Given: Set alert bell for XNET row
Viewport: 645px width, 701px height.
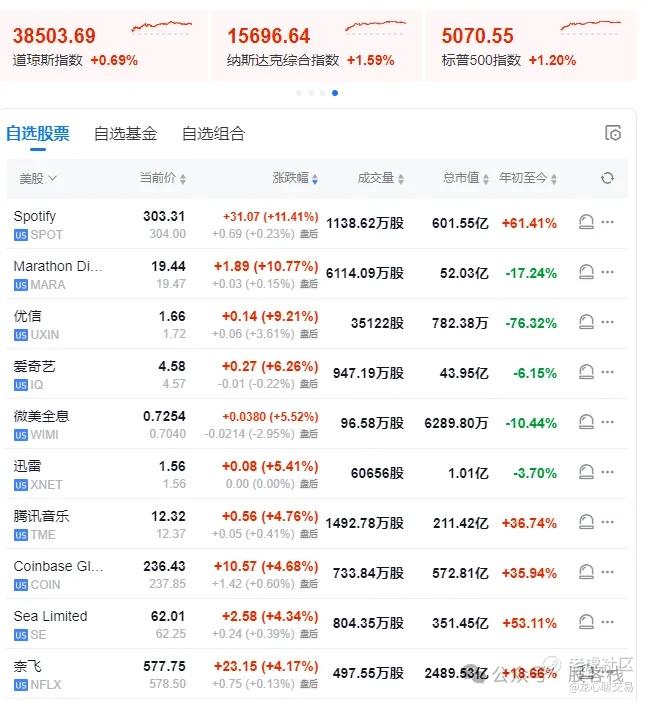Looking at the screenshot, I should pyautogui.click(x=586, y=473).
